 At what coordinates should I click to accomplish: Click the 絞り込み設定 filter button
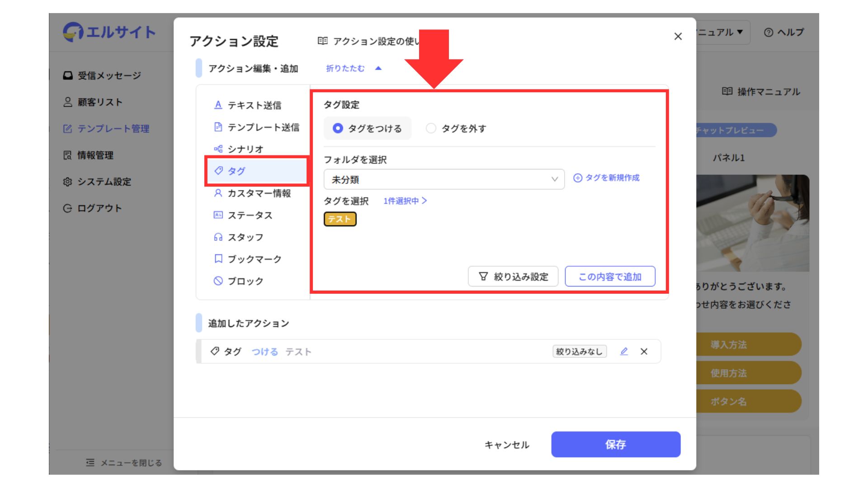[x=513, y=277]
